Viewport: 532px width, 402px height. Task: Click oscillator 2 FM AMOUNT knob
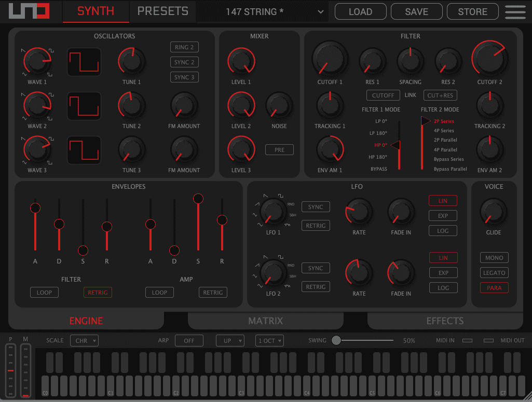point(184,105)
